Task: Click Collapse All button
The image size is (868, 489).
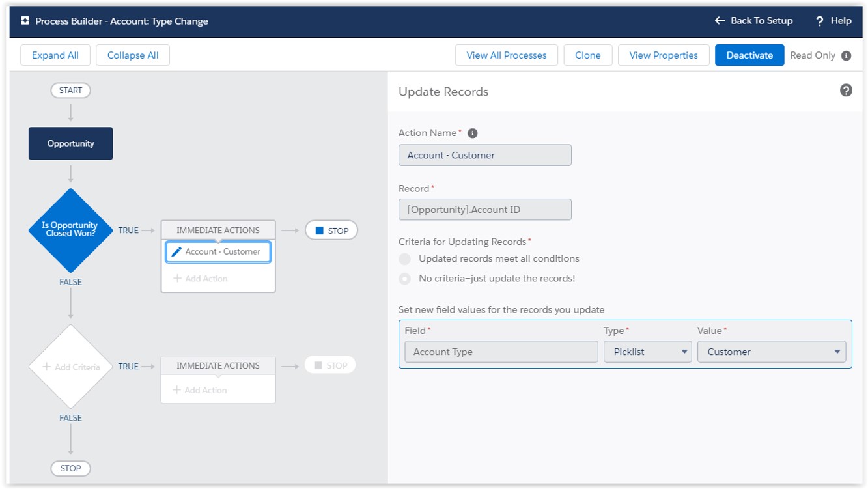Action: point(133,55)
